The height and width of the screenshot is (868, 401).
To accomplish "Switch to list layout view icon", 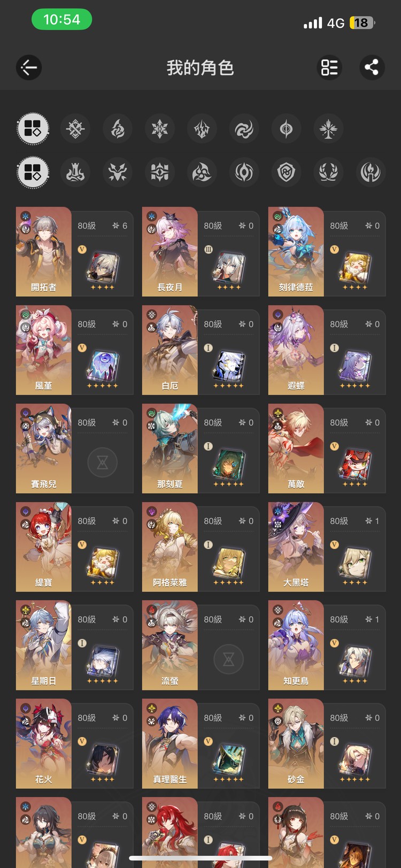I will 329,67.
